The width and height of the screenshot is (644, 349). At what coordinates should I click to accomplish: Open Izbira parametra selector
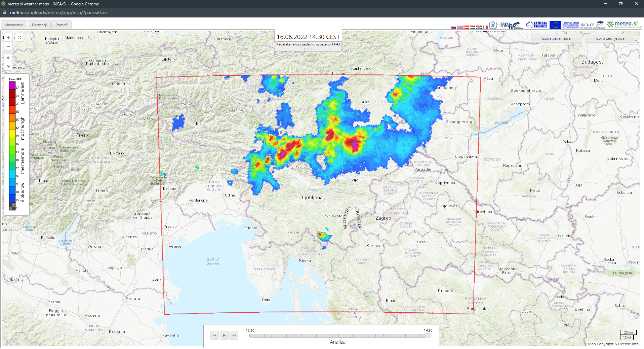(556, 38)
